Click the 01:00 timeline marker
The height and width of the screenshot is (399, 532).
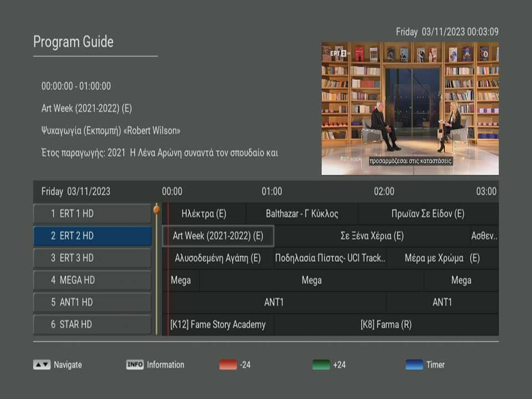click(x=272, y=192)
